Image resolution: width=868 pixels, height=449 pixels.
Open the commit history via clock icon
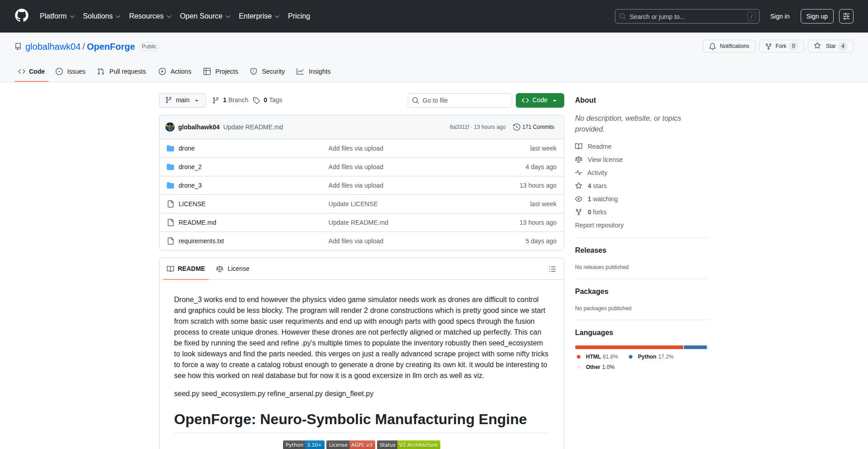point(517,127)
